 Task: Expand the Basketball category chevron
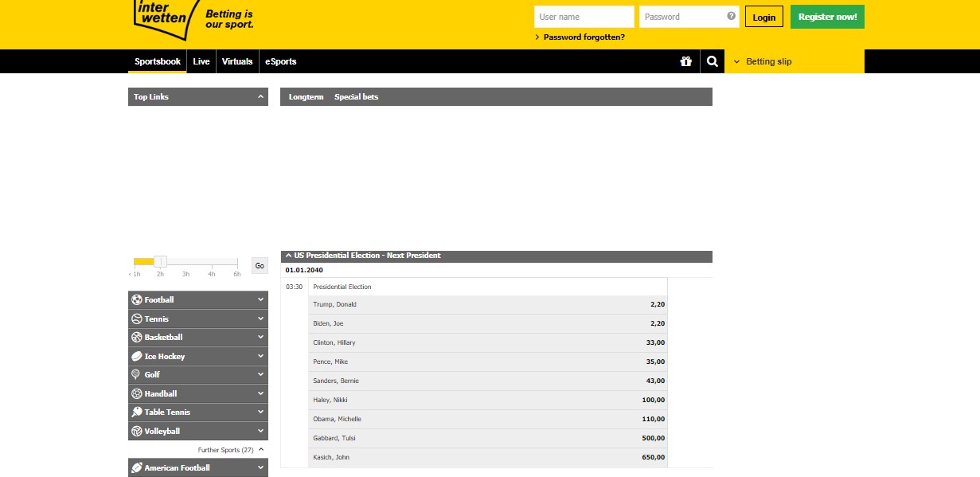coord(260,337)
